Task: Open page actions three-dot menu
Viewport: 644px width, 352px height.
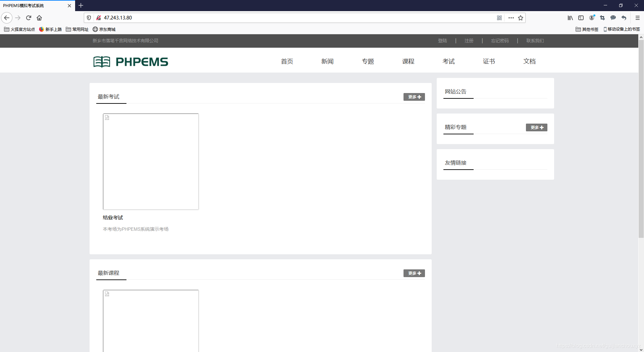Action: (x=511, y=18)
